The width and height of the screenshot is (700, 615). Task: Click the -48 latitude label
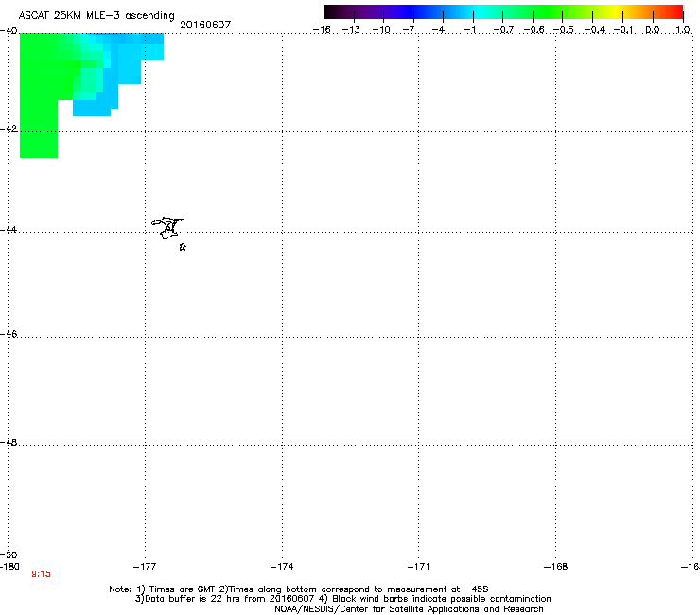click(9, 443)
